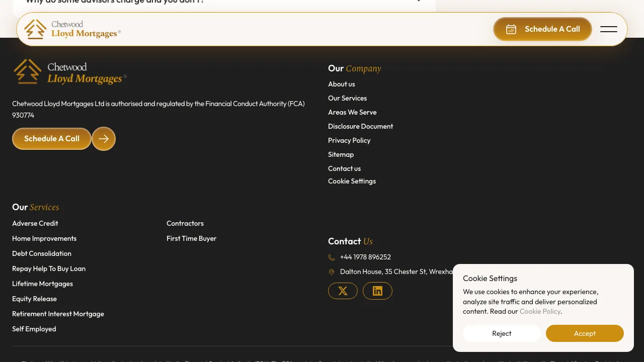Click the Chetwood Lloyd Mortgages footer logo

click(69, 72)
